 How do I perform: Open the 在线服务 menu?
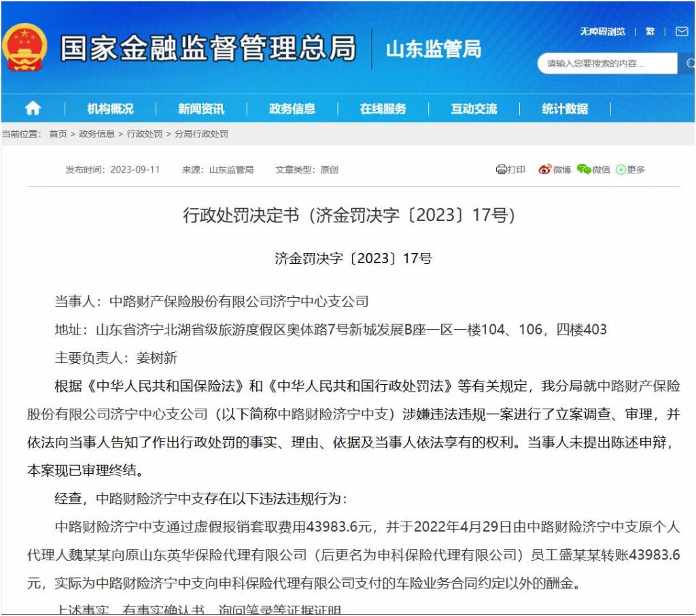[383, 109]
